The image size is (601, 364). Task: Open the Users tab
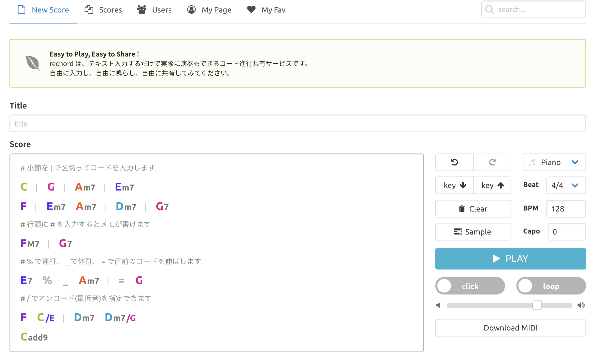coord(154,10)
